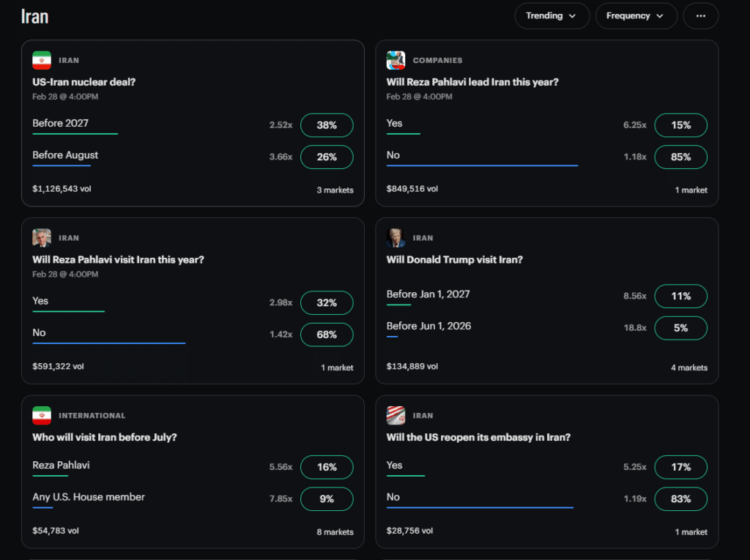Click the green Yes progress bar on embassy card
The width and height of the screenshot is (750, 560).
pos(405,476)
